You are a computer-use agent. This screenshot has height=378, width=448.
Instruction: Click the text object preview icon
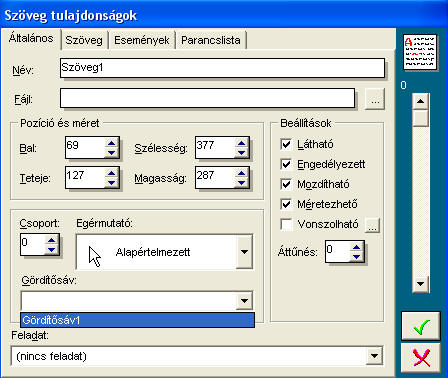click(420, 52)
